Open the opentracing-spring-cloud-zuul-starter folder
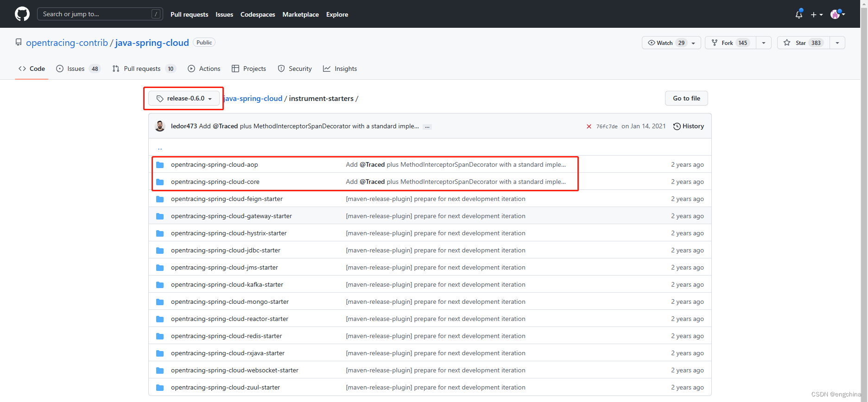The height and width of the screenshot is (402, 868). click(225, 387)
